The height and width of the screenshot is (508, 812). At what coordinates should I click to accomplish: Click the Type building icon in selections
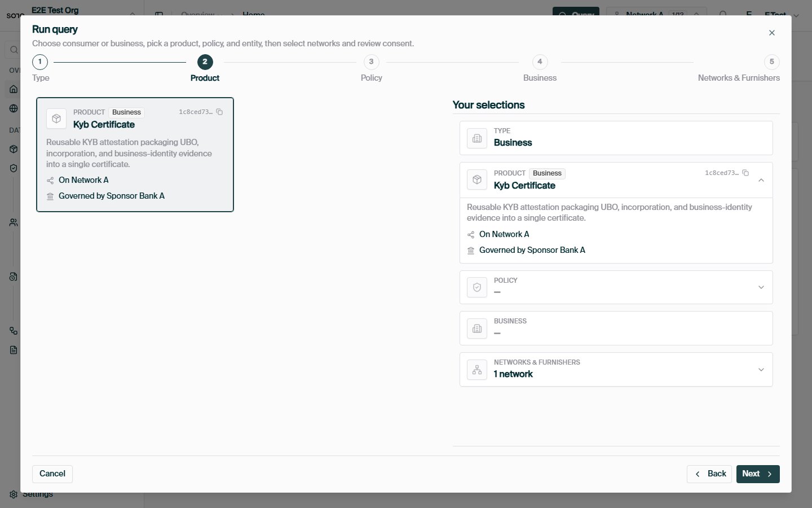click(477, 138)
